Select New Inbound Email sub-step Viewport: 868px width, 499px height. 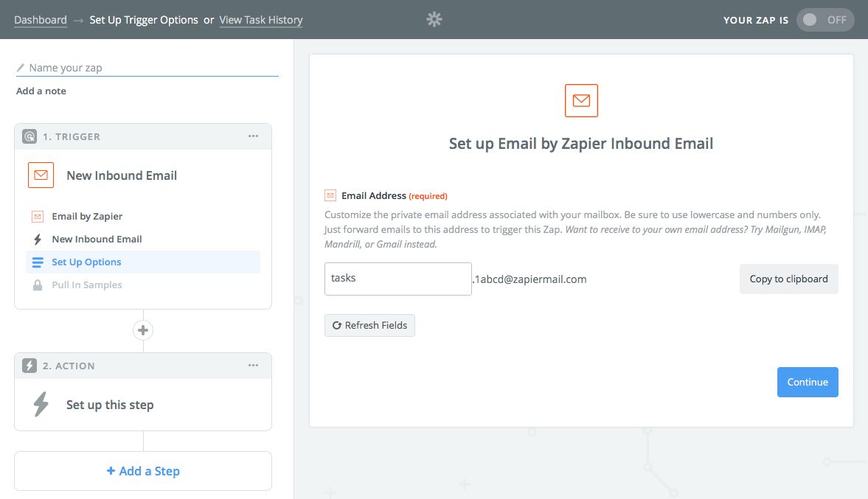pyautogui.click(x=97, y=240)
